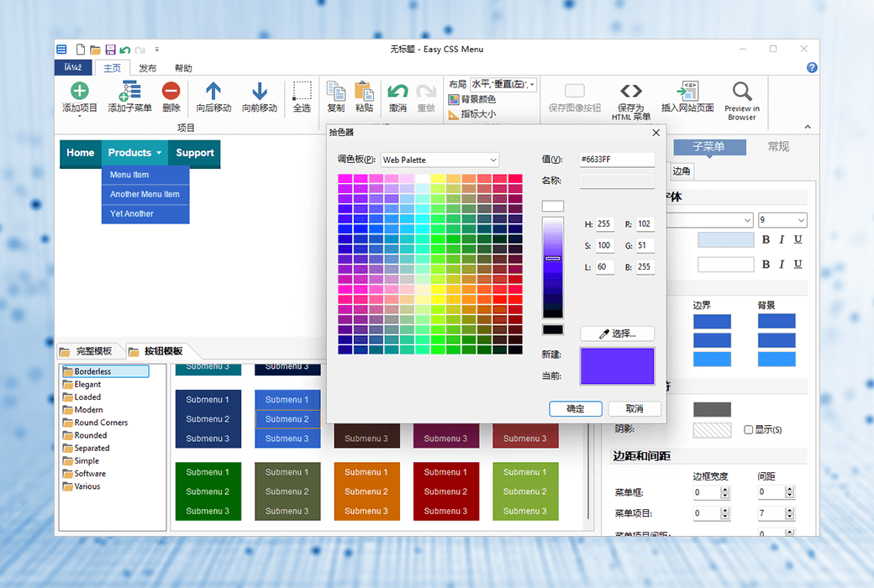
Task: Click Open folder icon in quick toolbar
Action: [95, 50]
